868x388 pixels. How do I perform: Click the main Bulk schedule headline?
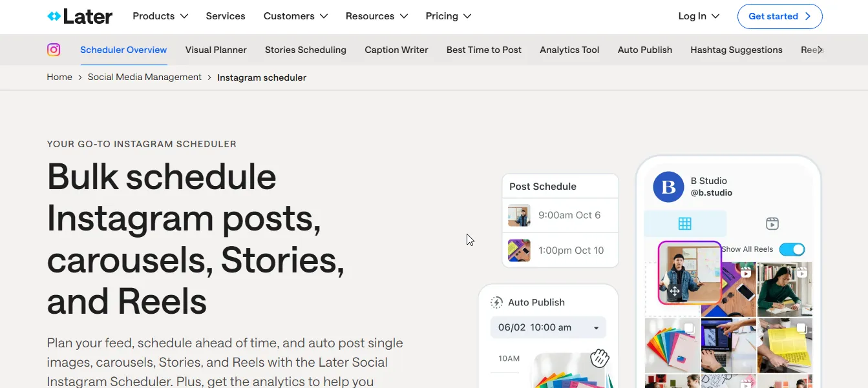[196, 239]
